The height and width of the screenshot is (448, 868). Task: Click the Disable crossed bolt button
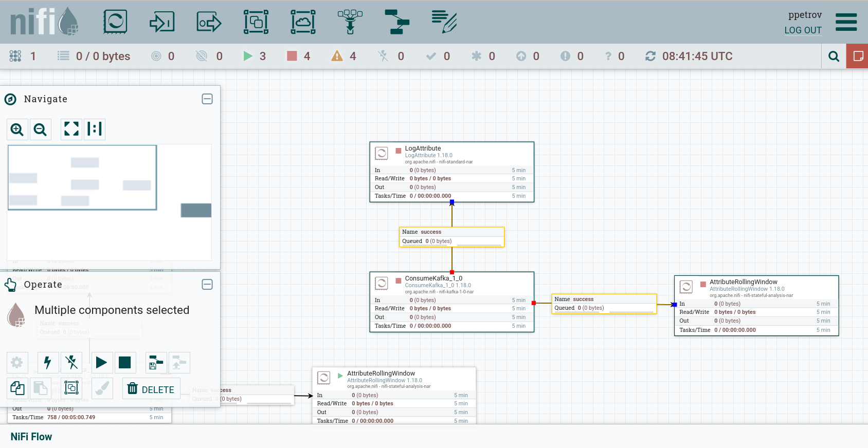(71, 363)
